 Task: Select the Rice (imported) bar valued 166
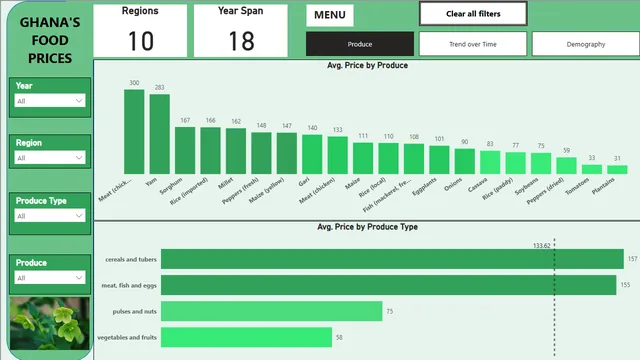[210, 151]
